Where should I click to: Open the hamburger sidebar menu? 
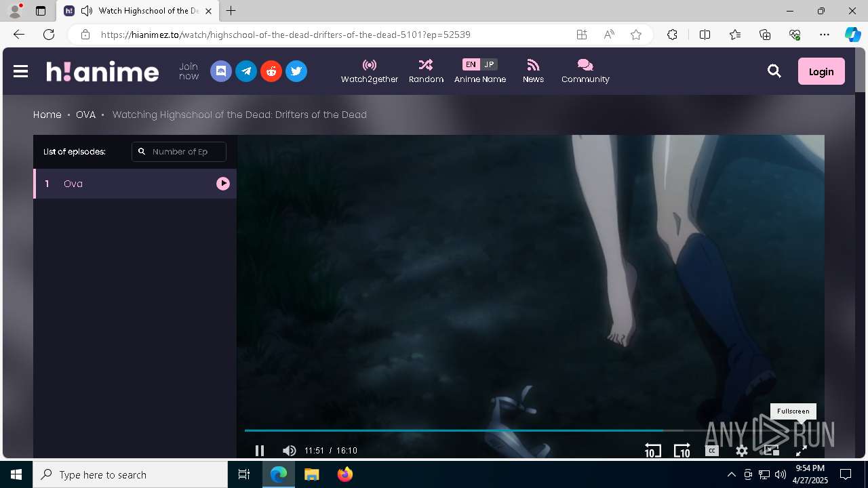click(20, 71)
